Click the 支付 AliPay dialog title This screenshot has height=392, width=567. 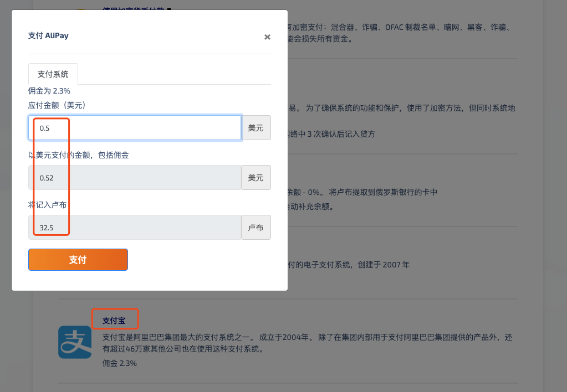tap(48, 36)
